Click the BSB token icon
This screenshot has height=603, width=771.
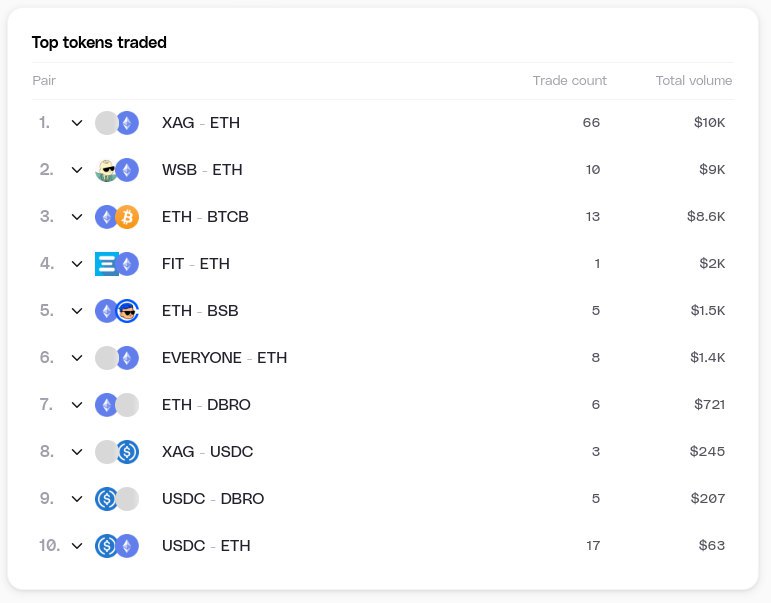tap(127, 311)
